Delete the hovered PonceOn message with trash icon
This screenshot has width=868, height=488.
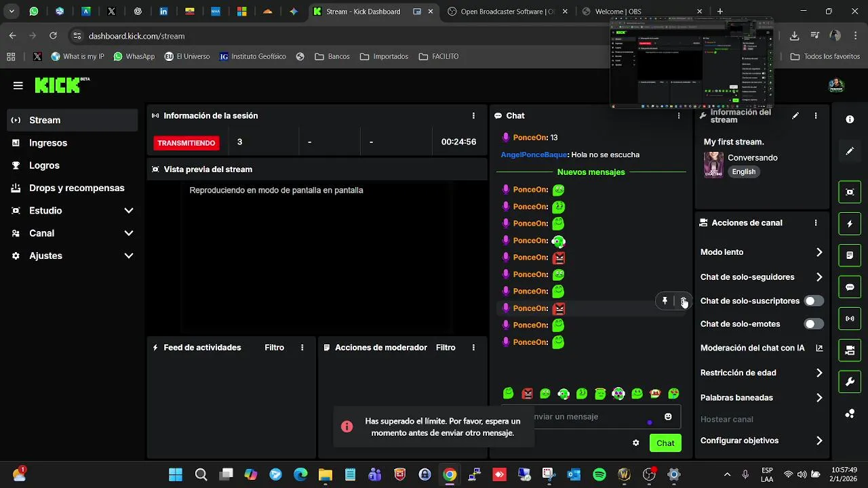[684, 302]
